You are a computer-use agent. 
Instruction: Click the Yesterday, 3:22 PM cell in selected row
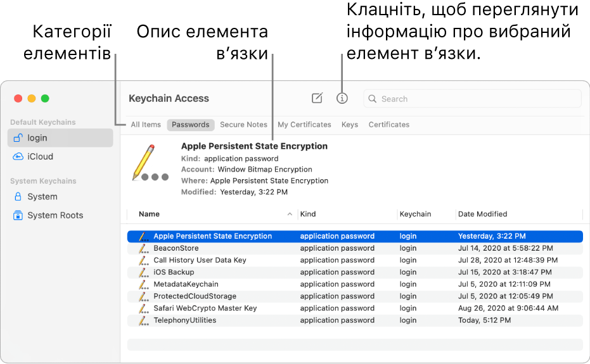click(492, 236)
